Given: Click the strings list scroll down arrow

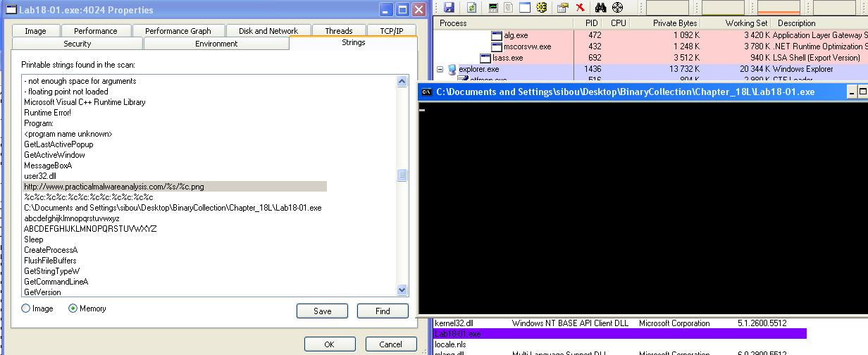Looking at the screenshot, I should (x=402, y=289).
